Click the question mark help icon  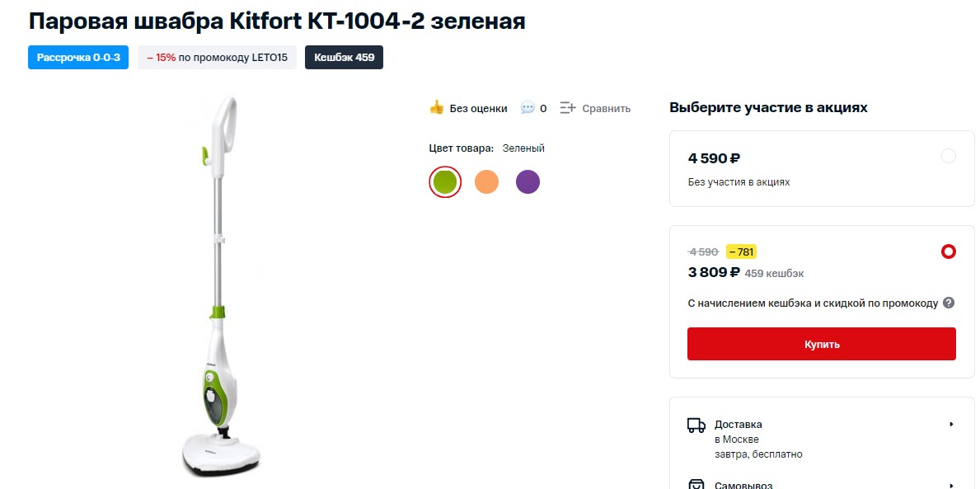pos(949,303)
